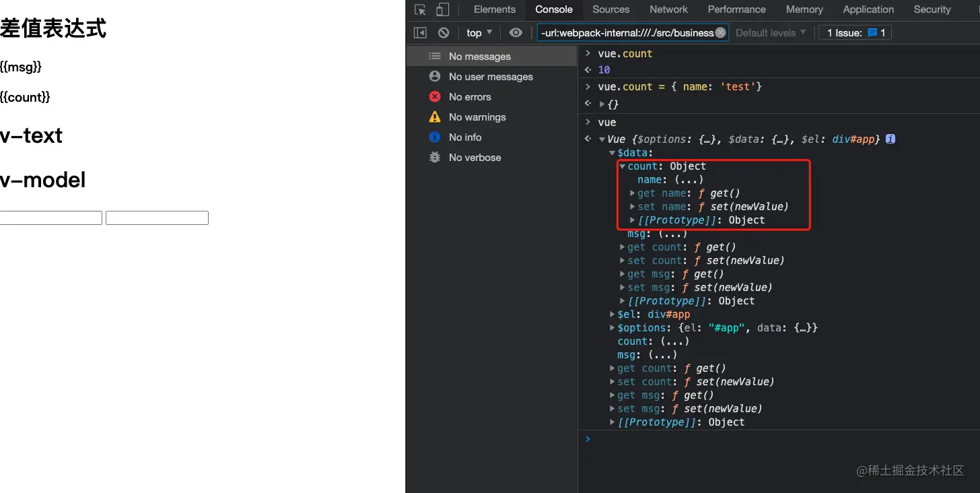Select the No info filter
This screenshot has height=493, width=980.
click(x=491, y=137)
